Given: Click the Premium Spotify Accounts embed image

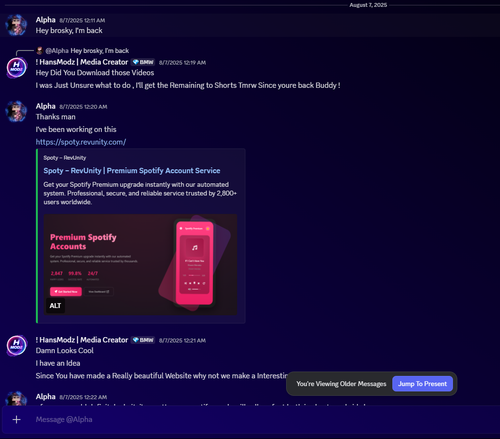Looking at the screenshot, I should tap(140, 265).
